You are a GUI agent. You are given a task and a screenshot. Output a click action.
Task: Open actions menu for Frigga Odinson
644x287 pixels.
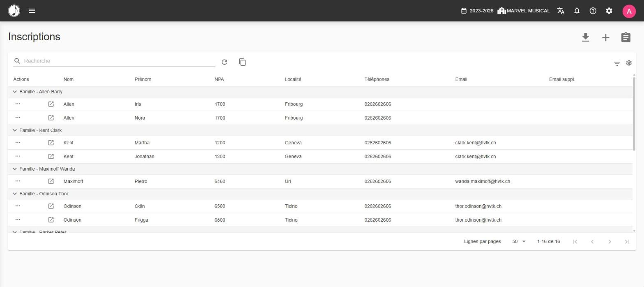pyautogui.click(x=18, y=220)
